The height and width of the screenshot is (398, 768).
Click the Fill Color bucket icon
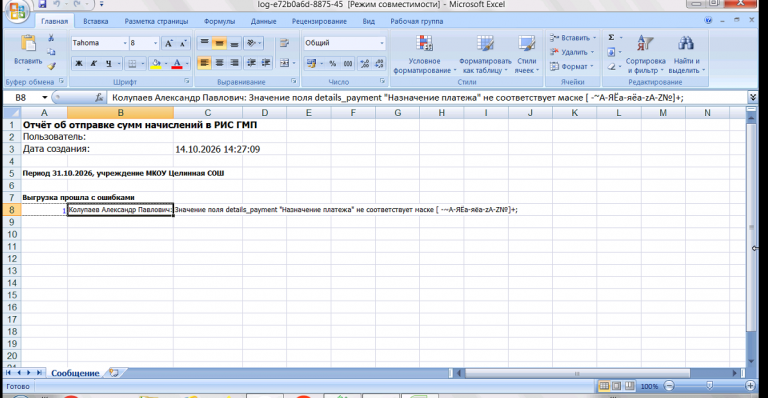pos(156,63)
